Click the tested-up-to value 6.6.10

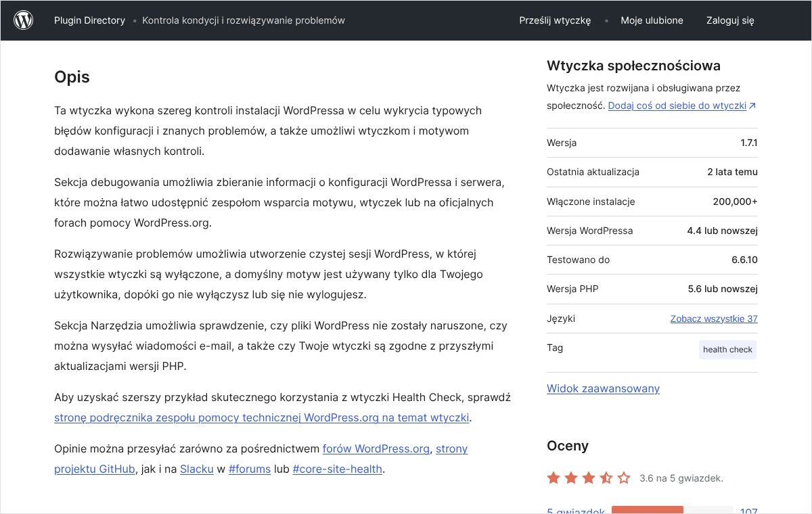click(744, 260)
